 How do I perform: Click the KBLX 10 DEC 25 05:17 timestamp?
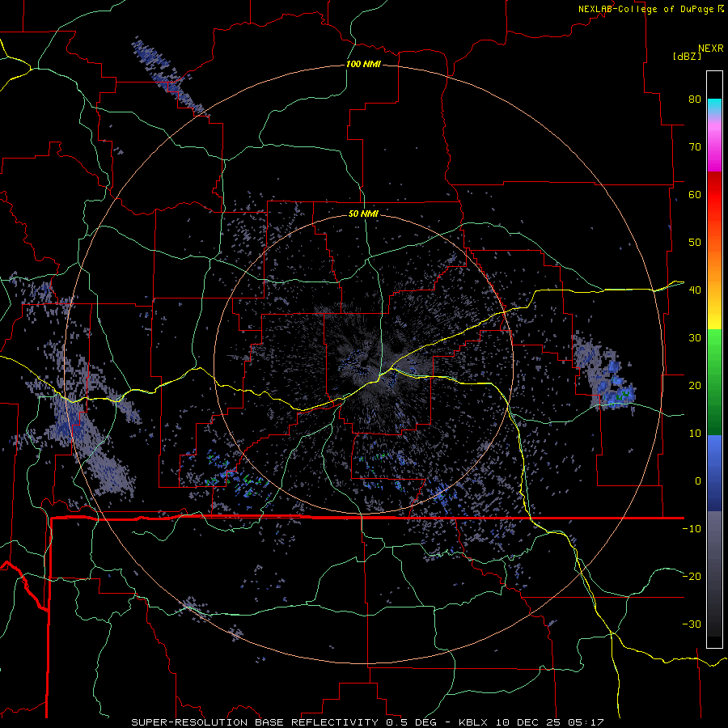click(x=531, y=722)
